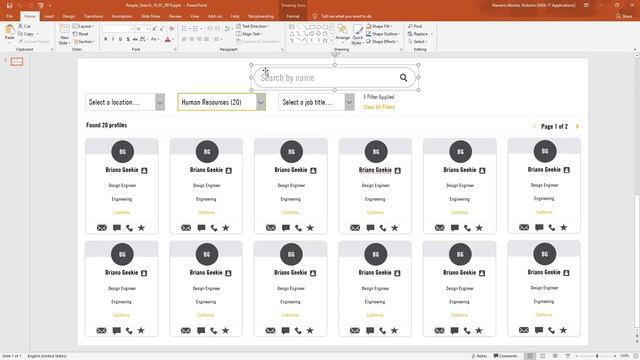Viewport: 640px width, 360px height.
Task: Click the magnifier icon in the search box
Action: 403,78
